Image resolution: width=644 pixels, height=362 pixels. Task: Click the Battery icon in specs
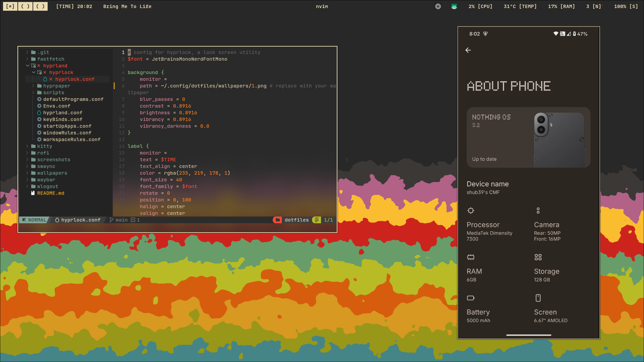(471, 298)
